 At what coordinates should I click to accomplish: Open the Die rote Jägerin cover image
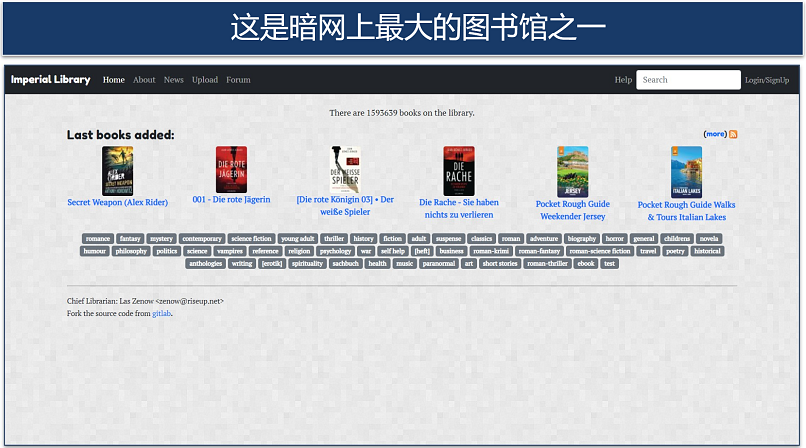(231, 170)
